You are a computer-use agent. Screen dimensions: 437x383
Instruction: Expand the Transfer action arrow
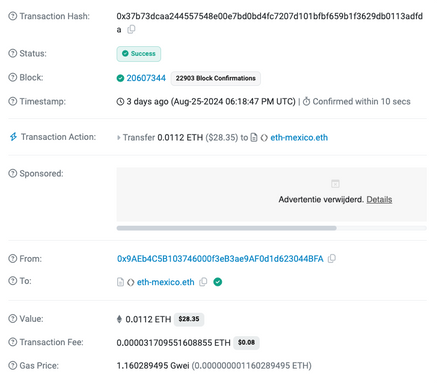119,137
